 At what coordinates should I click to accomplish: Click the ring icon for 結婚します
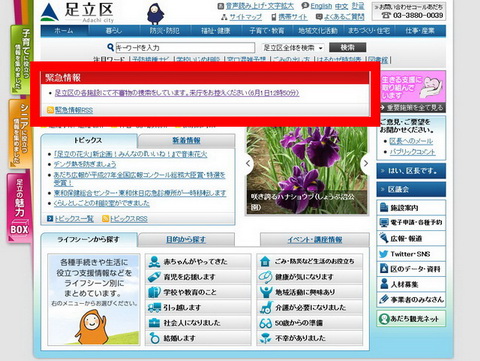[154, 338]
